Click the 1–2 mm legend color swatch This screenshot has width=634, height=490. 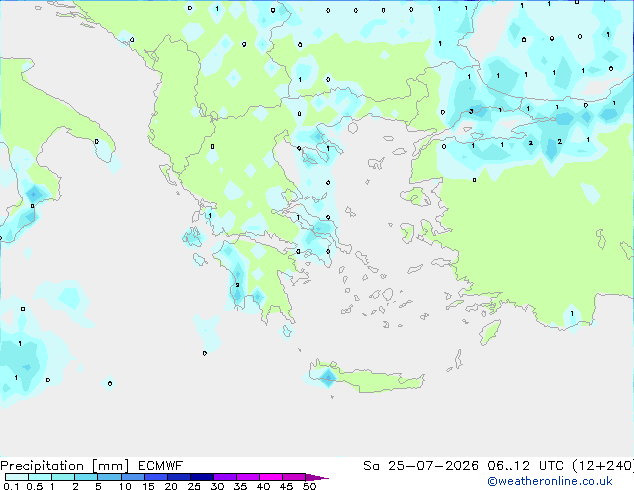63,477
